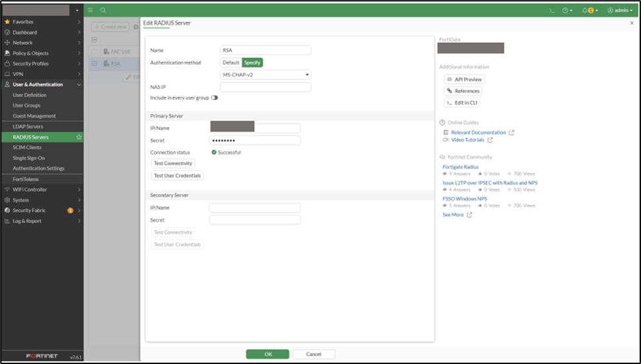
Task: Open the MS-CHAP-v2 dropdown
Action: click(x=265, y=75)
